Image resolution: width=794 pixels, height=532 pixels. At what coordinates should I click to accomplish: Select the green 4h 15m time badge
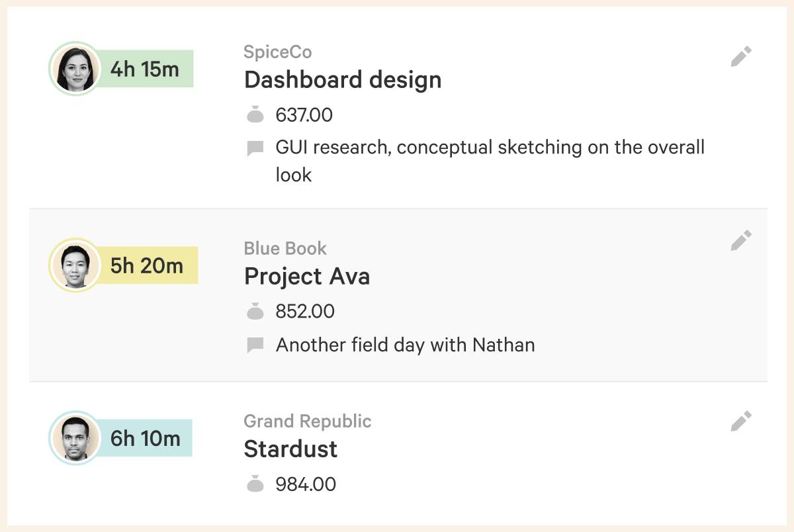point(146,69)
